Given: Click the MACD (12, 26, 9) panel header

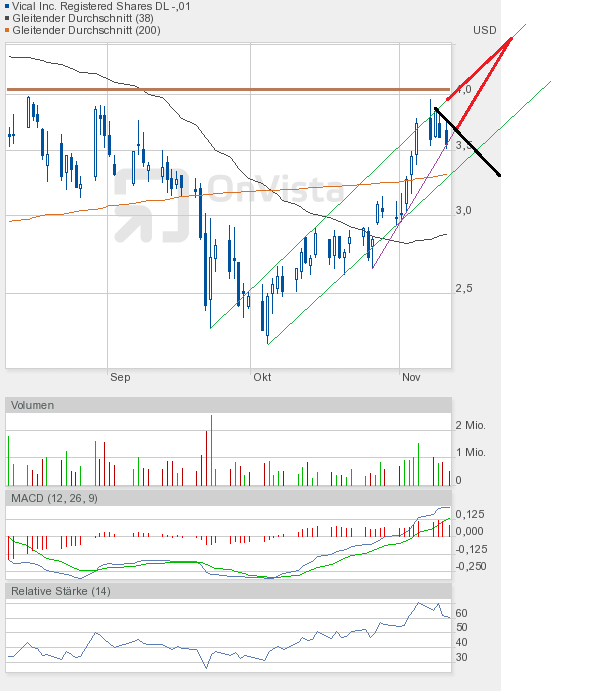Looking at the screenshot, I should 54,498.
